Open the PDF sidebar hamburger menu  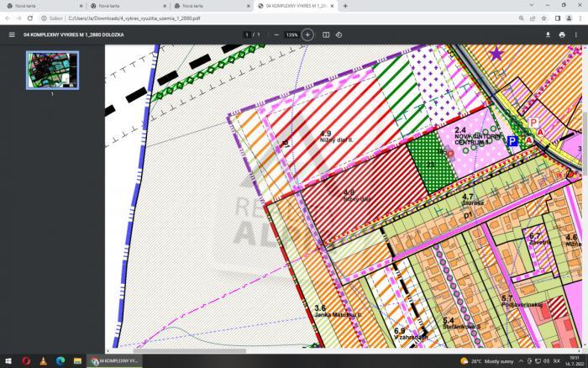12,34
